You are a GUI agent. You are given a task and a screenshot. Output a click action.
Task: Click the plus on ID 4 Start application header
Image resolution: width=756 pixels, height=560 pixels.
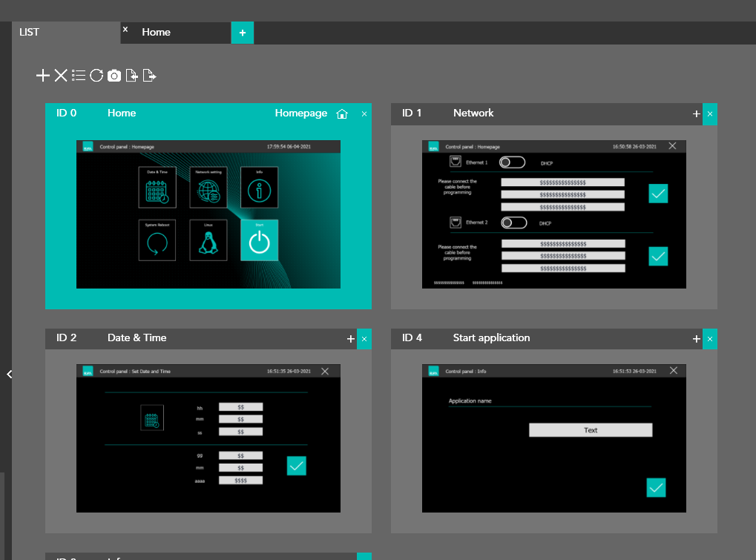coord(696,338)
